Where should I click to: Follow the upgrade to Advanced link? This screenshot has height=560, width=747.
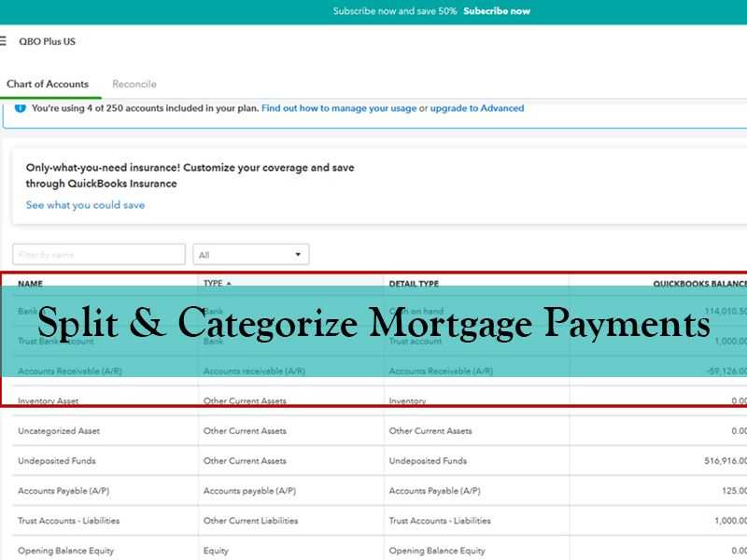pos(477,108)
